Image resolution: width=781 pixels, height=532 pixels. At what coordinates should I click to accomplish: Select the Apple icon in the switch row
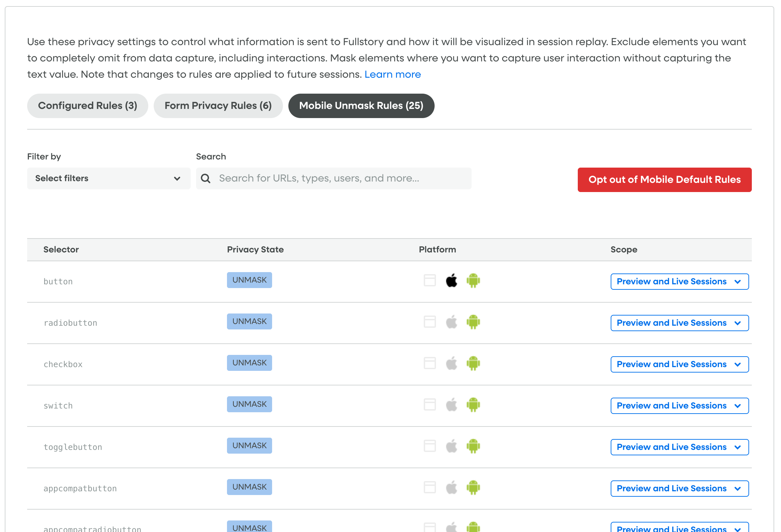[452, 405]
